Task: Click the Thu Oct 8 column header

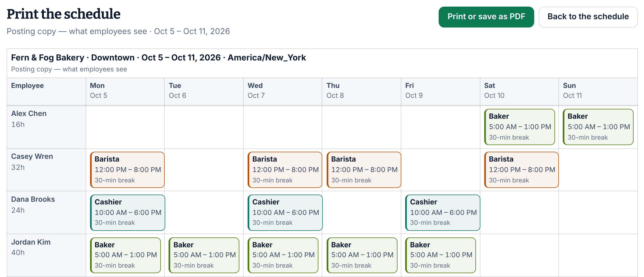Action: click(x=362, y=92)
